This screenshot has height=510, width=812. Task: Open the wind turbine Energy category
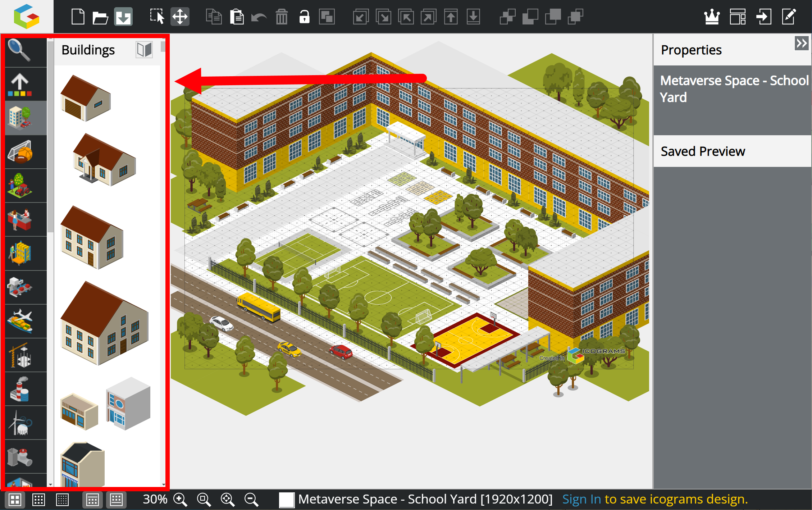(x=20, y=423)
